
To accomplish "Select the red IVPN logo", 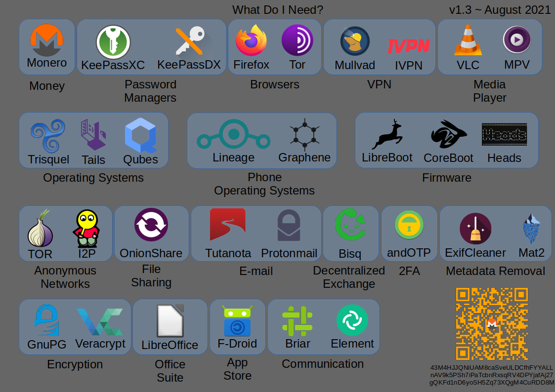I will point(408,45).
